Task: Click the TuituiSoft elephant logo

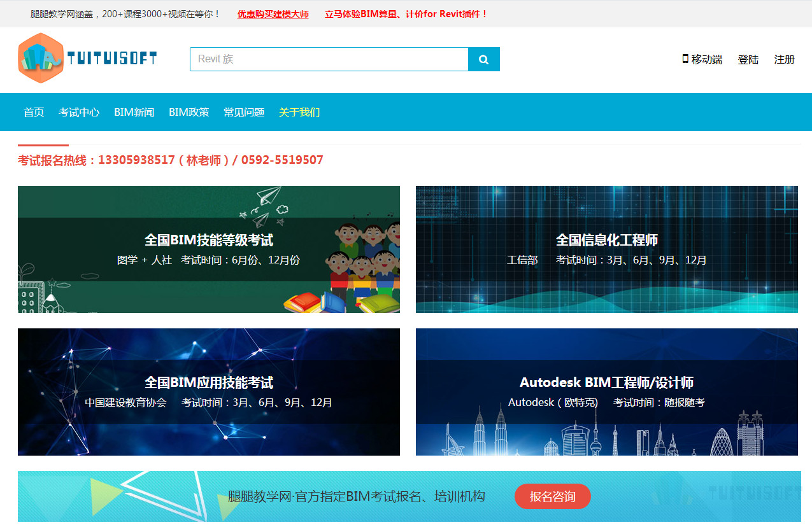Action: 41,58
